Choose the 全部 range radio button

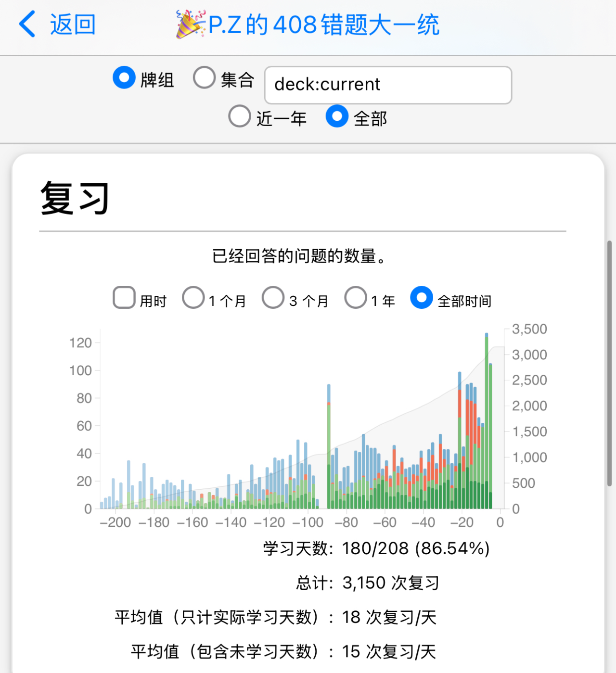click(337, 117)
